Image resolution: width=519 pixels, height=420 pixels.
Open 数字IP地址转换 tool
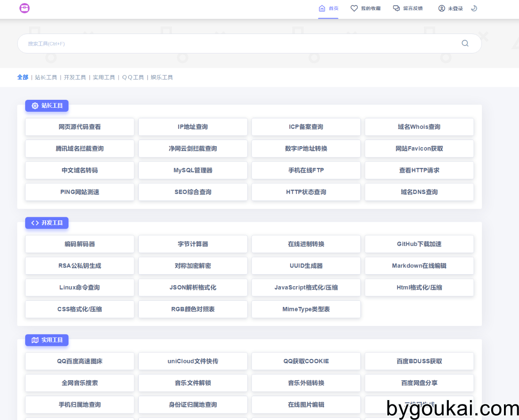306,148
